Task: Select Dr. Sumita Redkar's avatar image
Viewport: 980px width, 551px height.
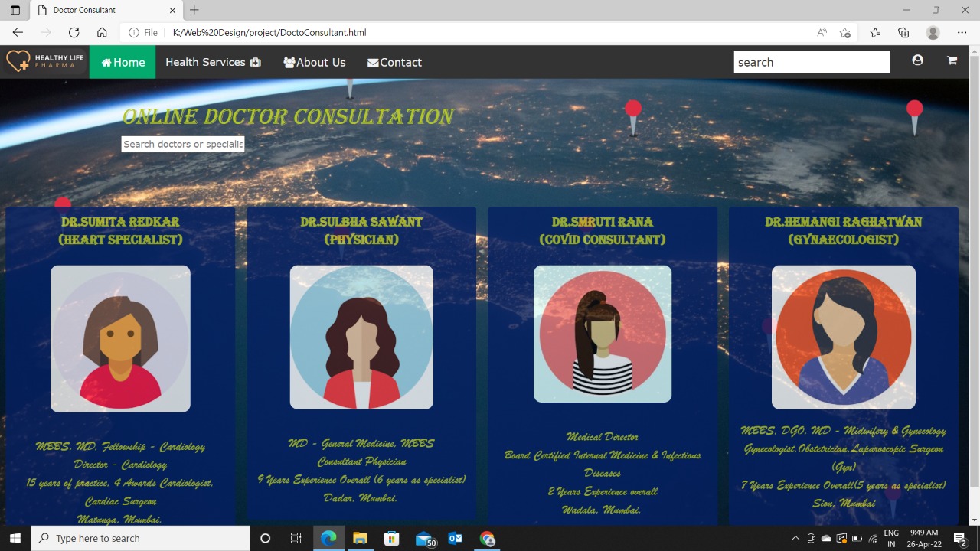Action: 120,338
